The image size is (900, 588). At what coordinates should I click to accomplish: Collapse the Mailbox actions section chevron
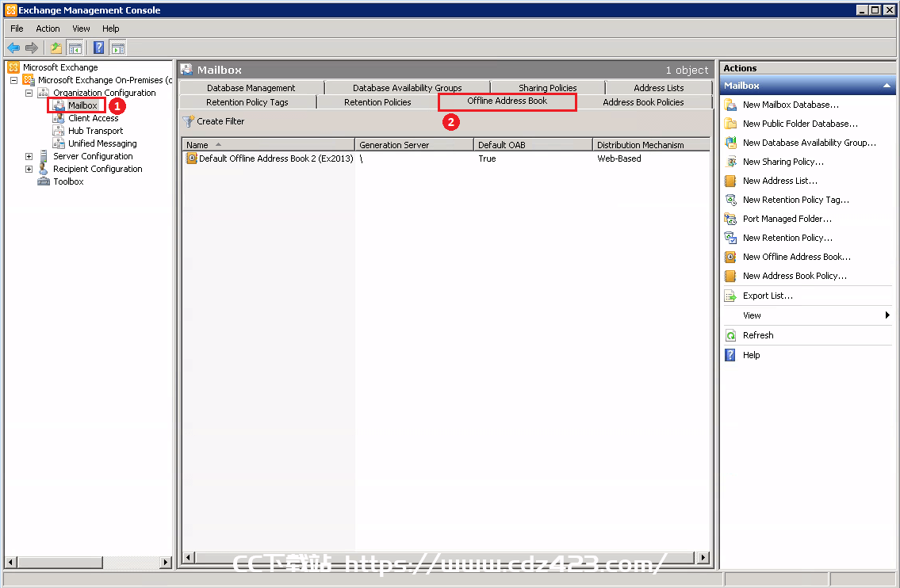click(x=887, y=86)
